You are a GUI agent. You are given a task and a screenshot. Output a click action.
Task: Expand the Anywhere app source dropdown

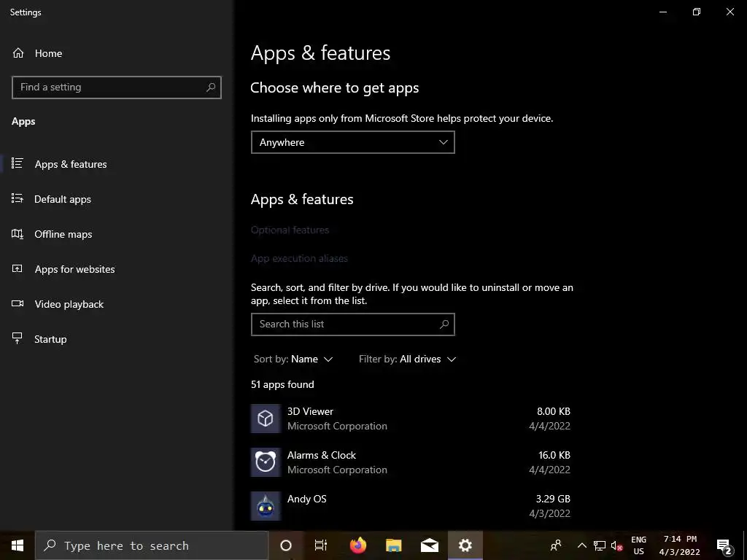[x=352, y=142]
